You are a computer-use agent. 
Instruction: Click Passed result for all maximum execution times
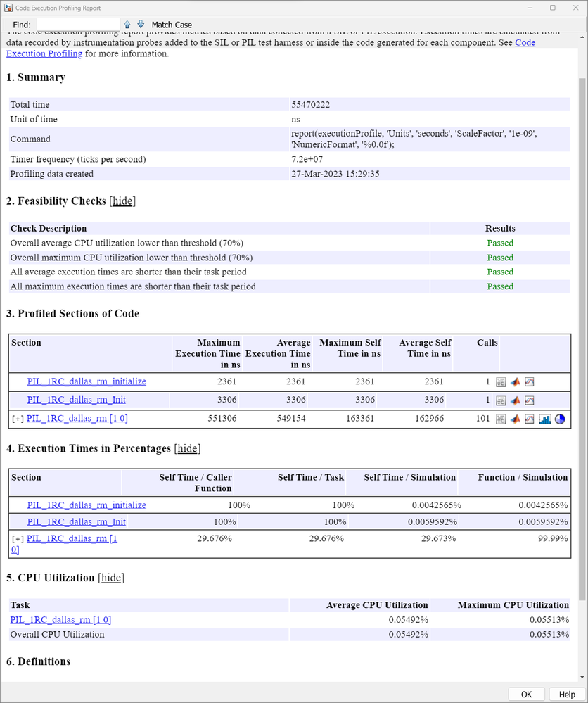[500, 286]
